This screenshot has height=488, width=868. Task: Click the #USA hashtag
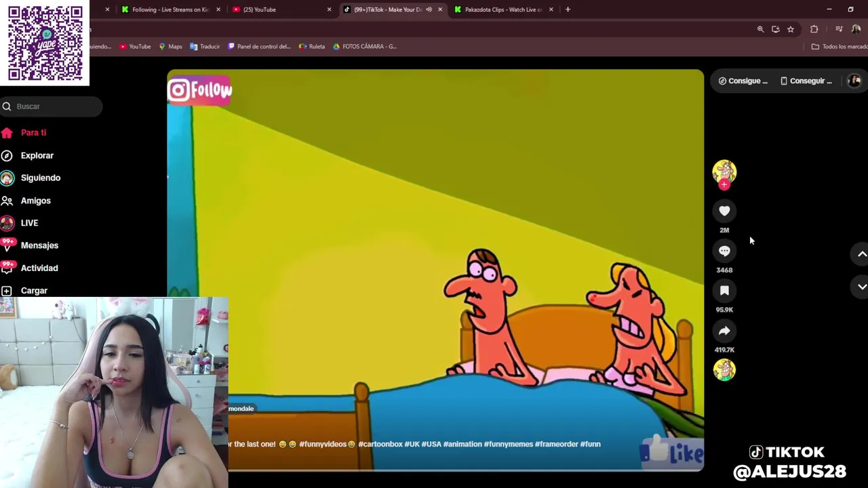(431, 444)
